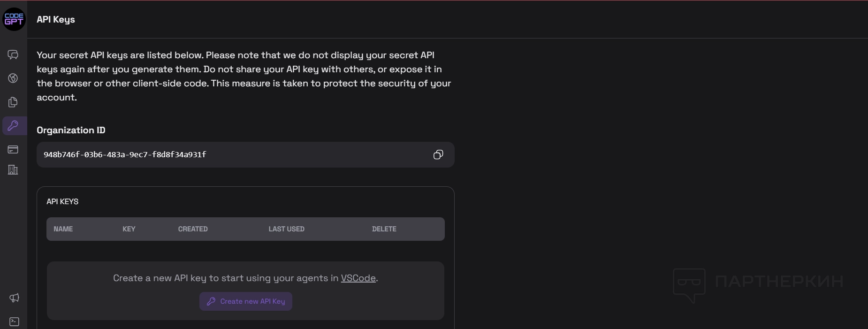
Task: Click the CodeGPT logo icon
Action: click(x=14, y=19)
